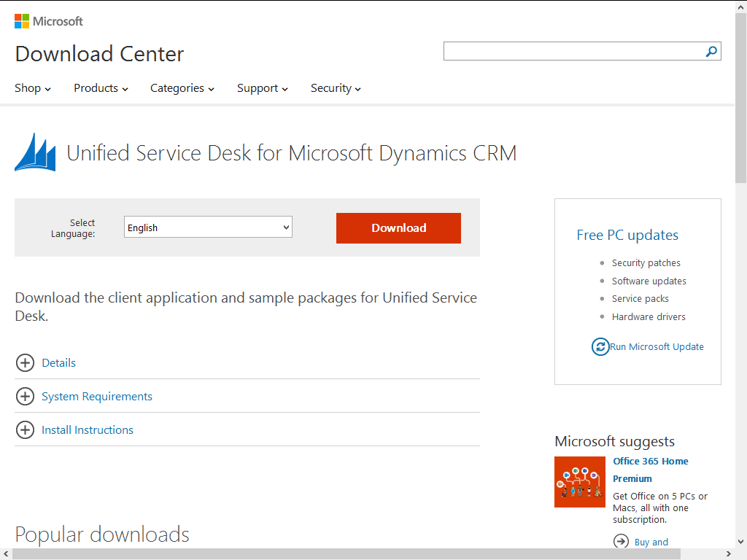Click the Office 365 thumbnail image
747x560 pixels.
click(580, 482)
